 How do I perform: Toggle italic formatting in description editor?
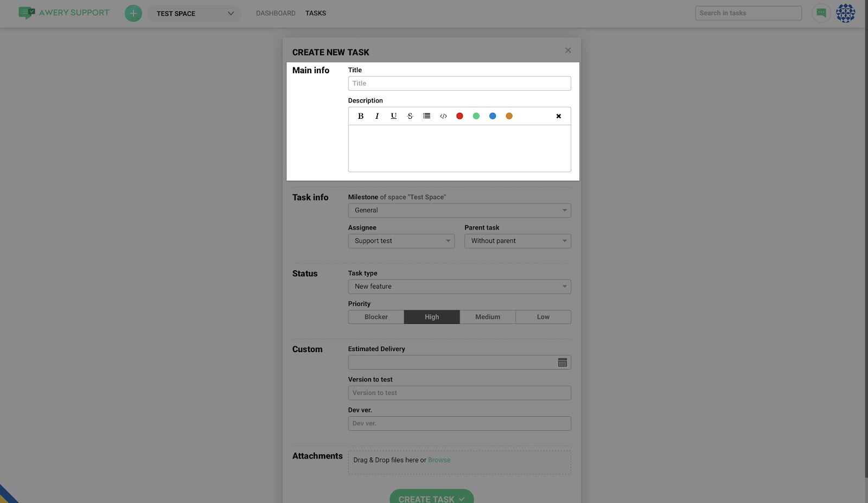click(377, 116)
